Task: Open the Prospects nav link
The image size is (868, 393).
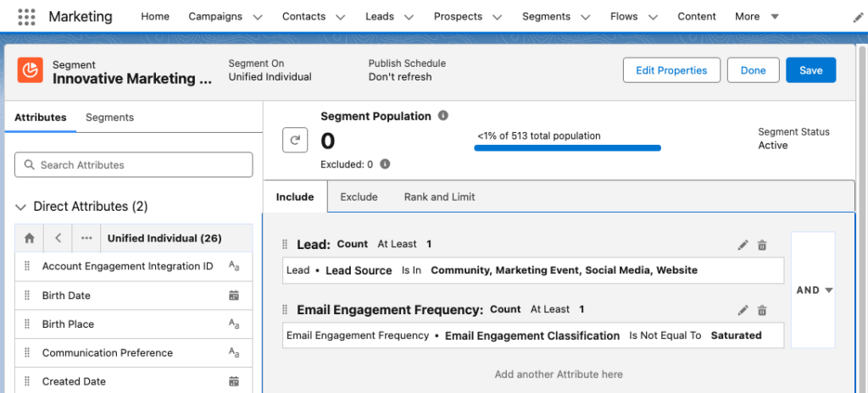Action: 458,17
